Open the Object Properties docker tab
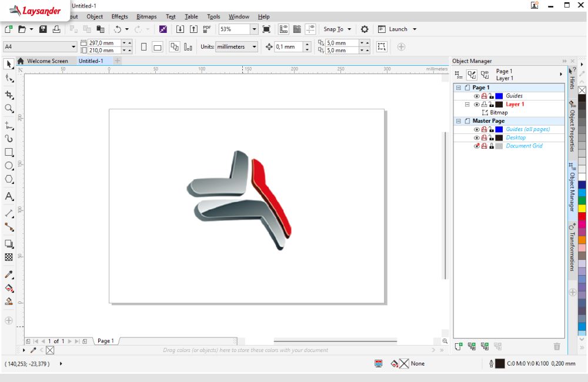 (572, 126)
